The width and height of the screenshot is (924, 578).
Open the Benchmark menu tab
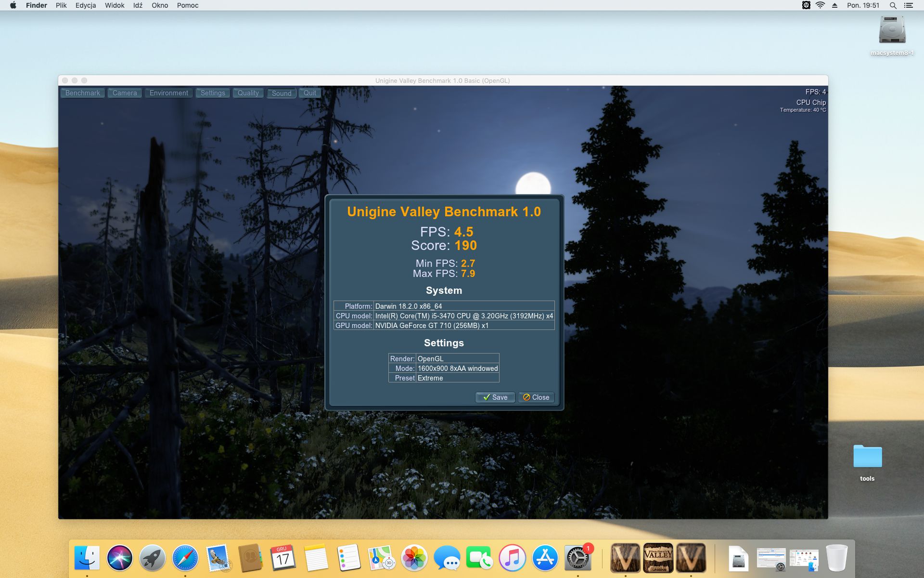(x=83, y=93)
